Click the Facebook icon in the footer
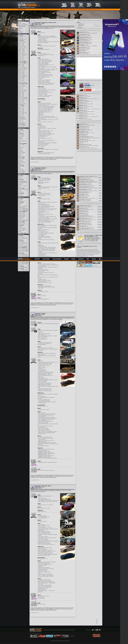Screen dimensions: 128x644 pos(100,630)
